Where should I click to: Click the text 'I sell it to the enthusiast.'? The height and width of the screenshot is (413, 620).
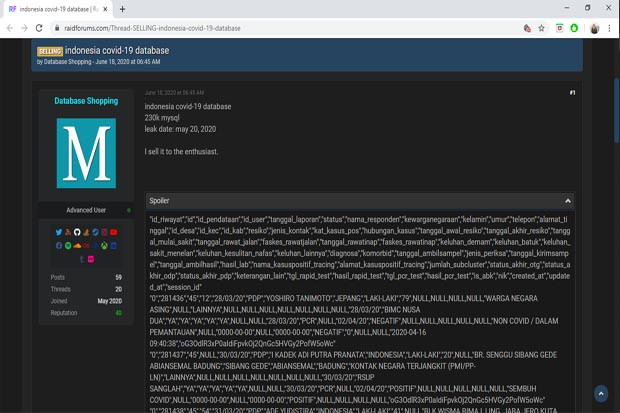coord(181,152)
